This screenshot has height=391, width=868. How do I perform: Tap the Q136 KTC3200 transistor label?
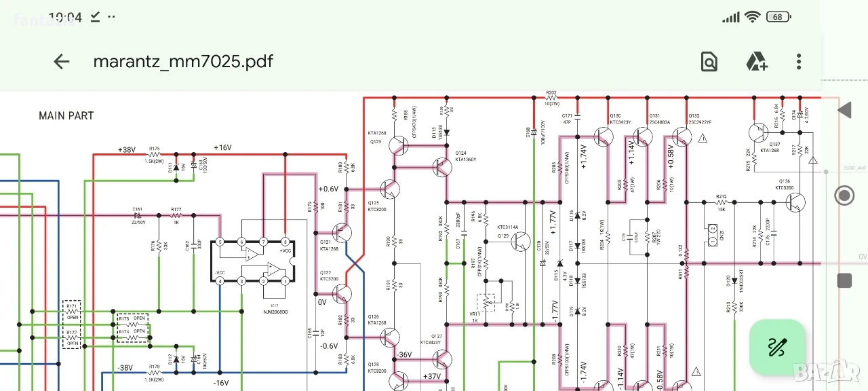(x=784, y=184)
